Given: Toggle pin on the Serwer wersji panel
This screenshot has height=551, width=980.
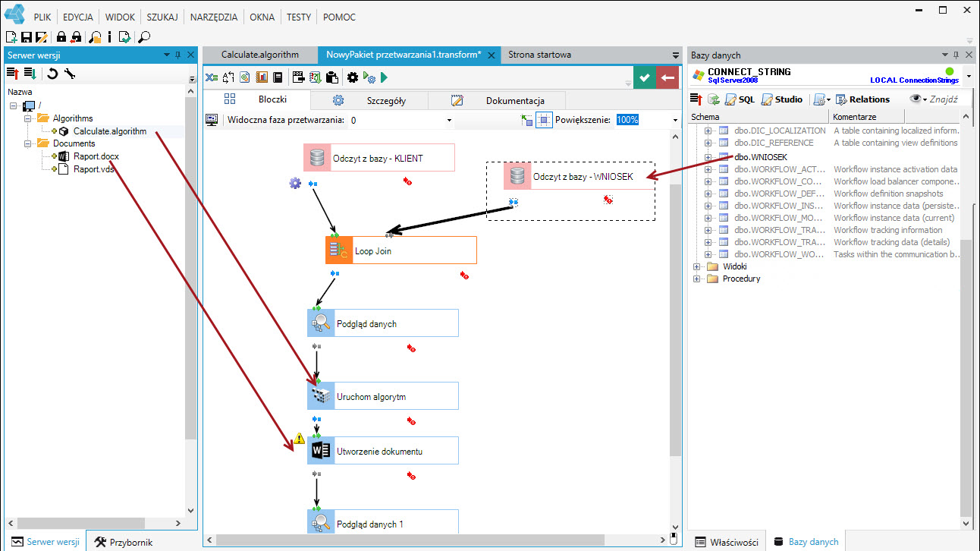Looking at the screenshot, I should pos(178,55).
